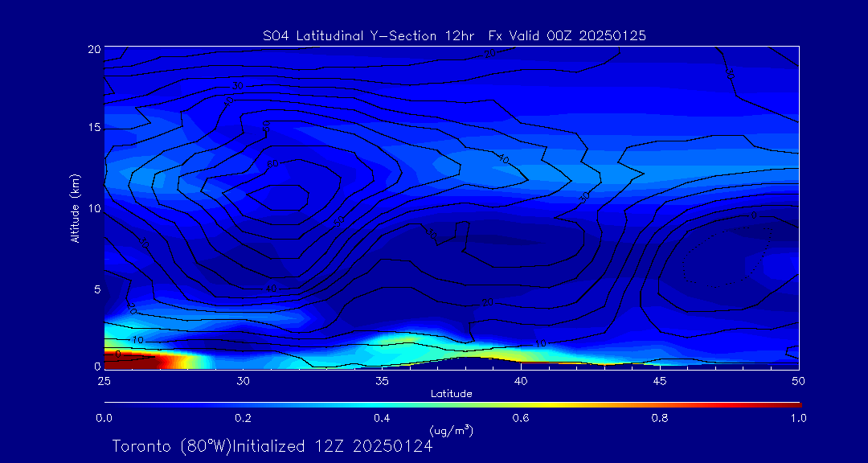Select the "Latitude" horizontal axis label
This screenshot has width=868, height=463.
click(452, 394)
